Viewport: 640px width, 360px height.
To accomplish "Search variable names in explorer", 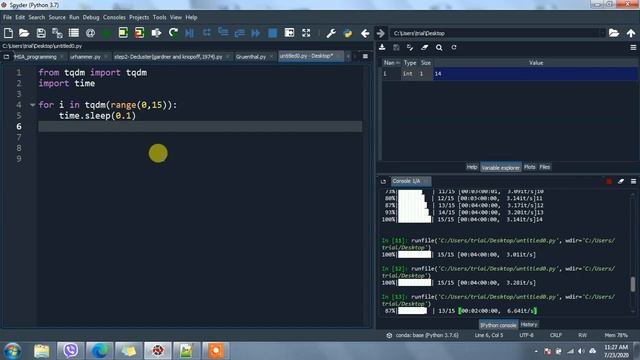I will (x=439, y=47).
